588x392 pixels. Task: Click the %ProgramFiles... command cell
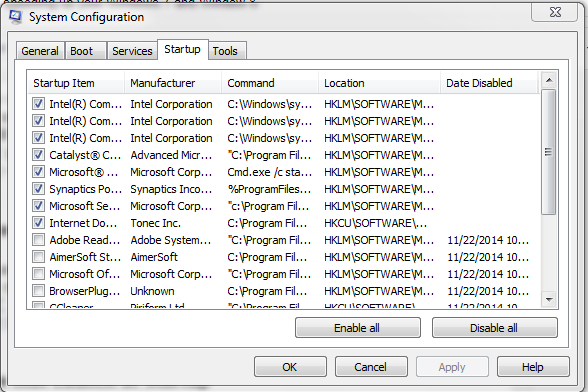click(270, 189)
